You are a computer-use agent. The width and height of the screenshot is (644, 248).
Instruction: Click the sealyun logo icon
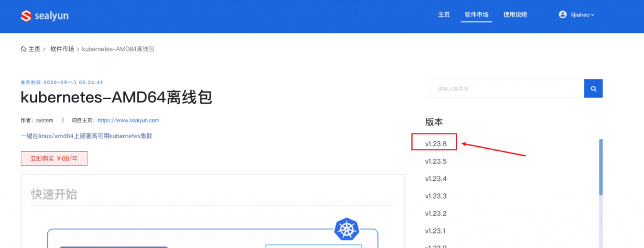coord(26,16)
